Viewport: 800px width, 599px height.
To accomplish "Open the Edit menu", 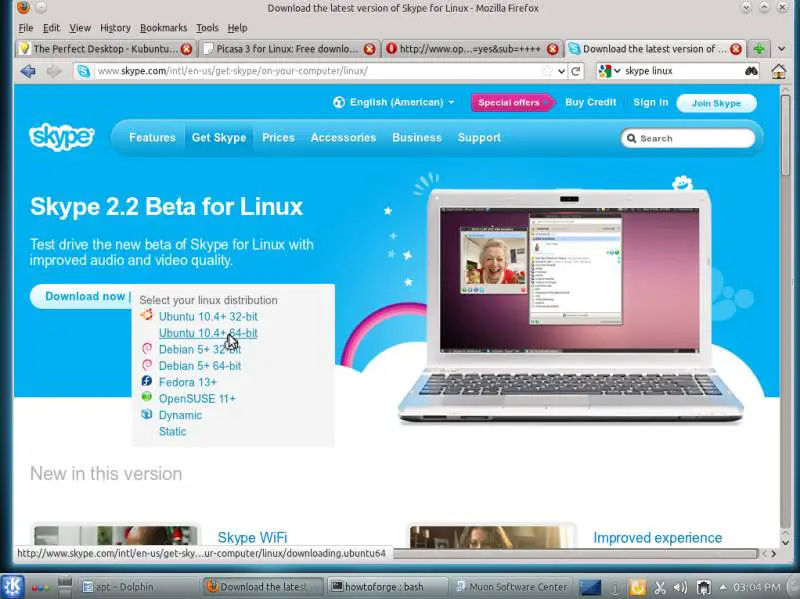I will coord(51,28).
